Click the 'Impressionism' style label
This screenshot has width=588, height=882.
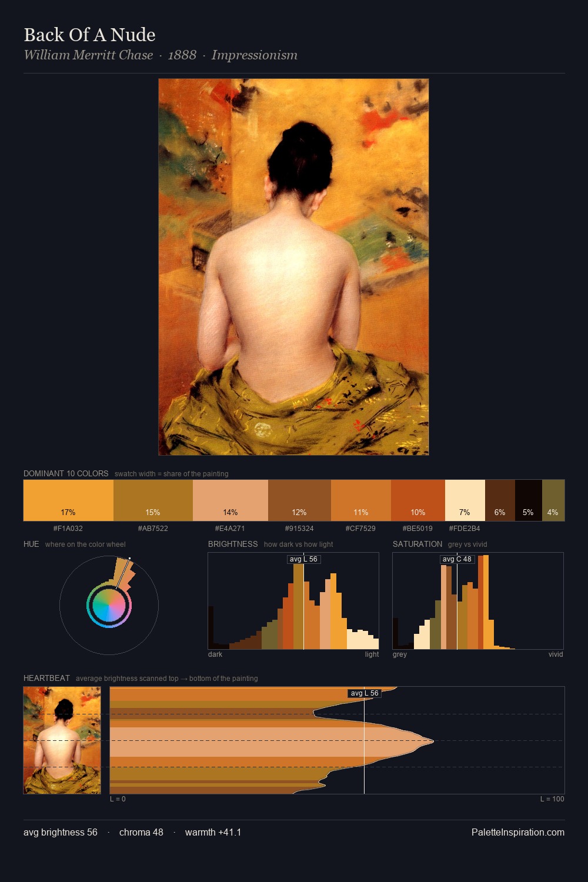click(x=255, y=55)
